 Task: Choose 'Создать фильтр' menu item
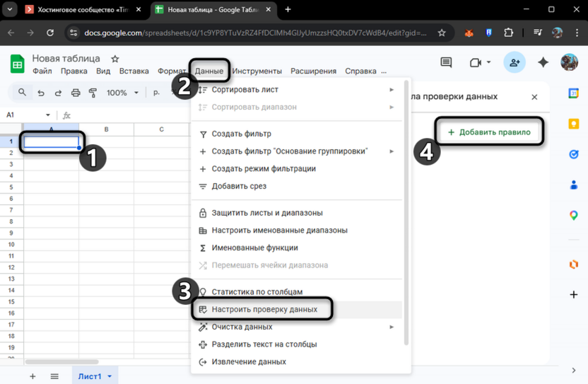click(297, 134)
